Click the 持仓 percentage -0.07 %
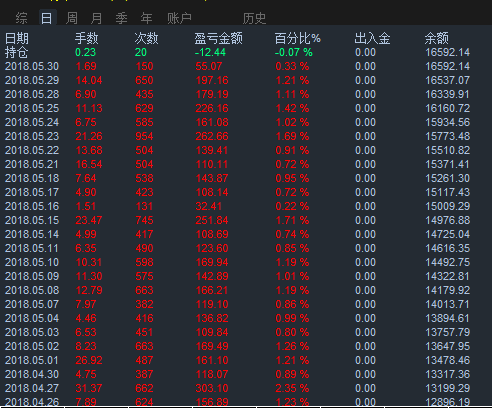Viewport: 492px width, 408px height. coord(294,52)
